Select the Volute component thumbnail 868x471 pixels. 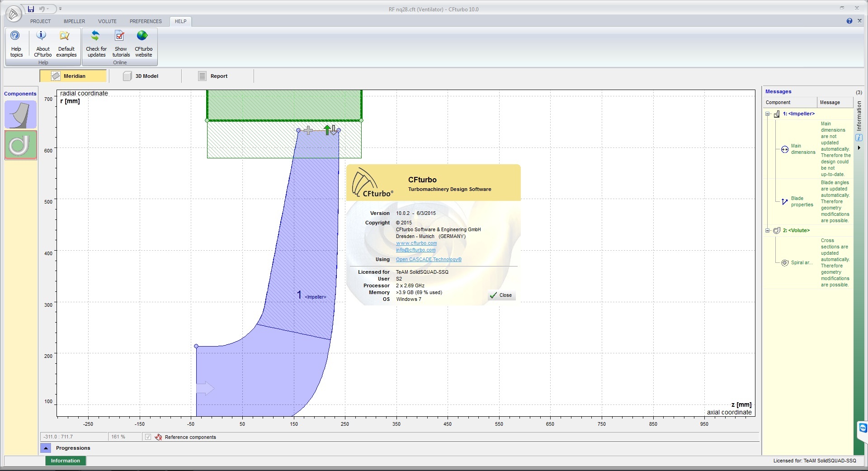pyautogui.click(x=21, y=145)
